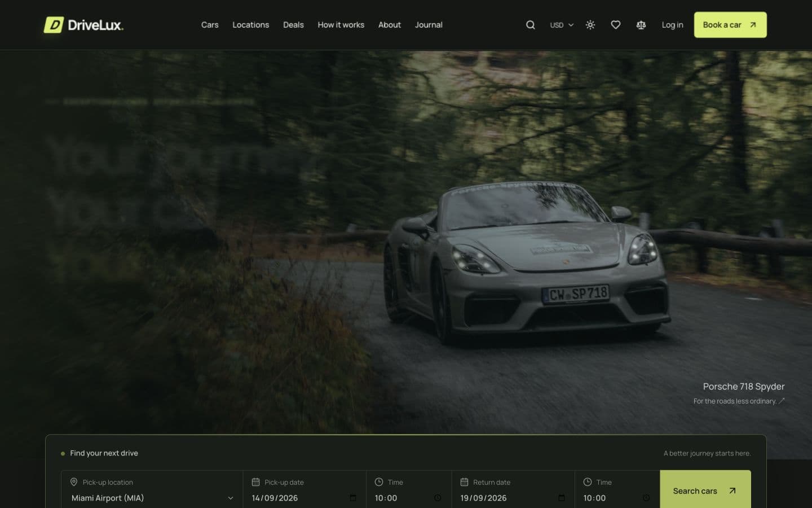Click the Pick-up date label calendar icon
This screenshot has height=508, width=812.
[x=255, y=482]
